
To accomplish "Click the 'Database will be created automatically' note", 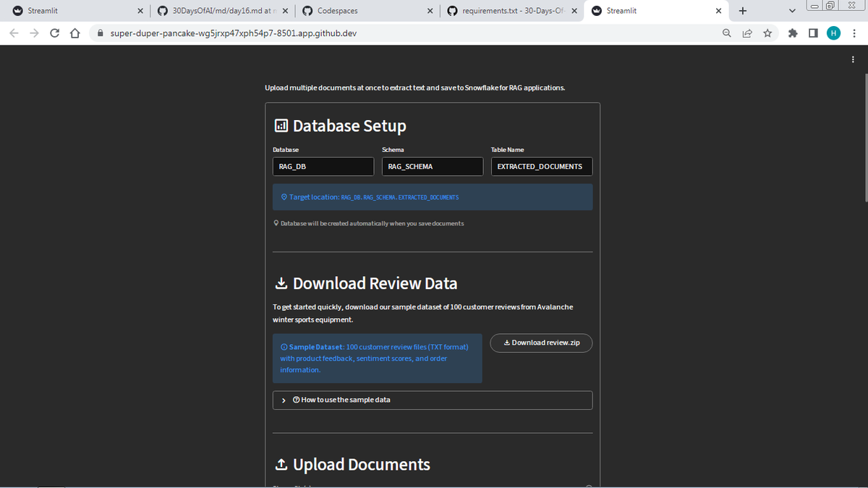I will (x=370, y=223).
